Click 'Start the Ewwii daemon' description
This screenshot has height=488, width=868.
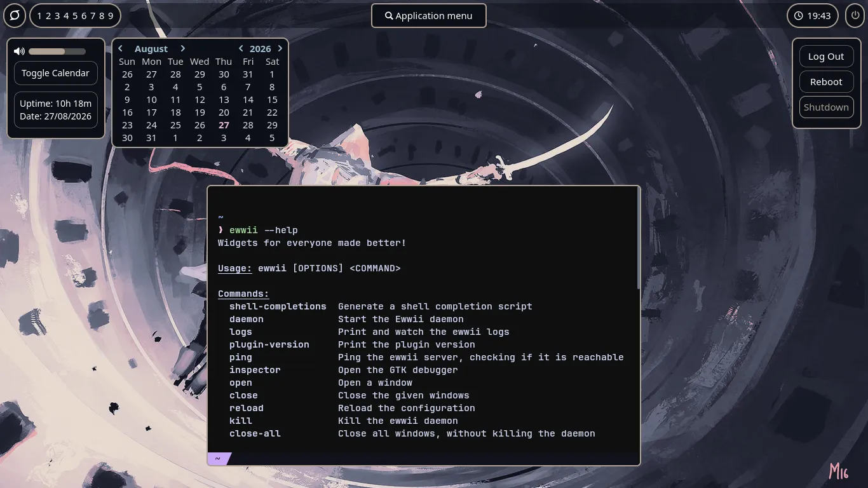(401, 319)
